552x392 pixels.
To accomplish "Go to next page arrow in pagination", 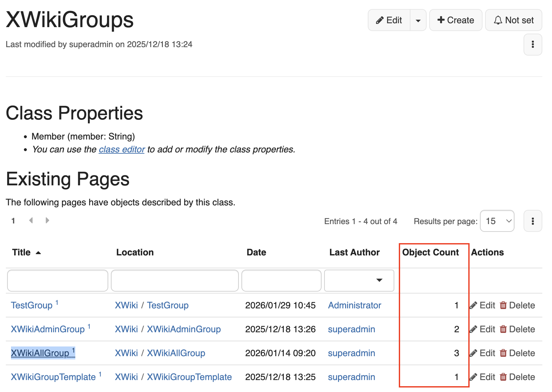I will (x=48, y=221).
